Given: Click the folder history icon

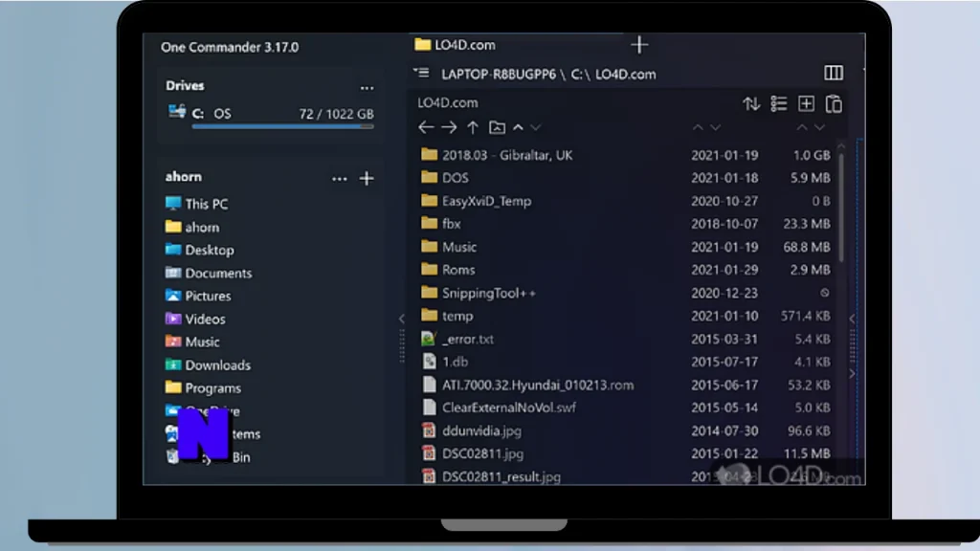Looking at the screenshot, I should click(497, 127).
